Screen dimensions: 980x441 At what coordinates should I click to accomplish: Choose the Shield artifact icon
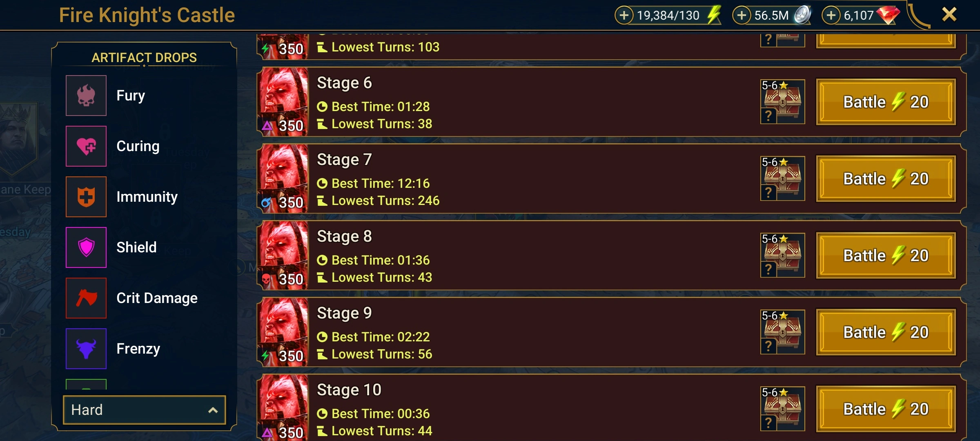(x=86, y=247)
